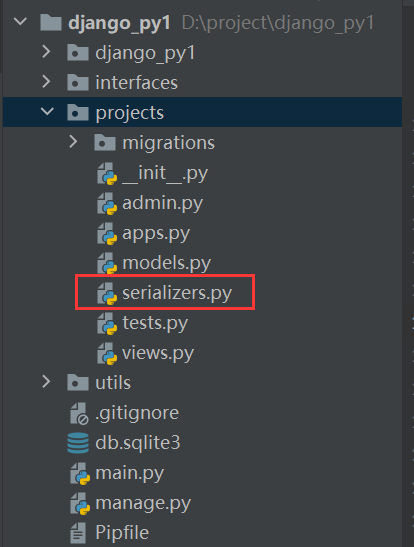Image resolution: width=414 pixels, height=547 pixels.
Task: Expand the inner django_py1 package folder
Action: point(46,52)
